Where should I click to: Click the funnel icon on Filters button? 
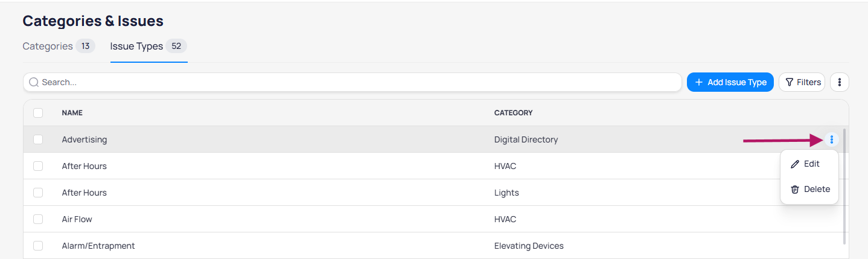(x=789, y=82)
